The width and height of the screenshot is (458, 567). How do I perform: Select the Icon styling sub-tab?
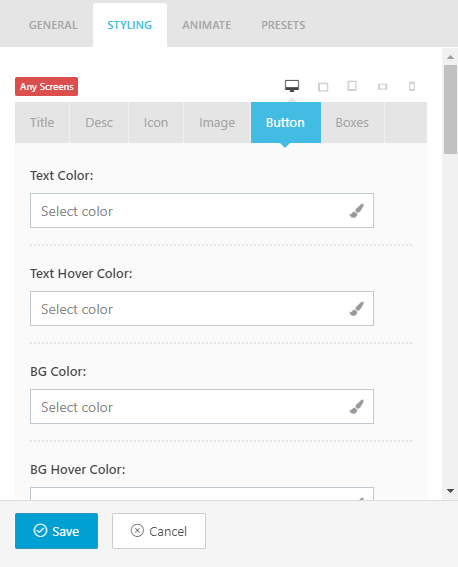coord(156,123)
